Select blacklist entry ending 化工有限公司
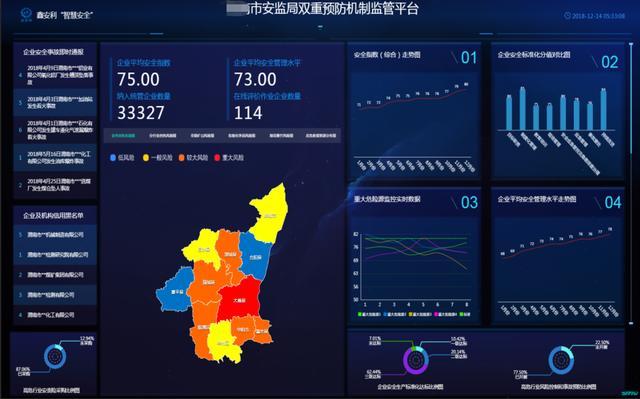 (55, 315)
